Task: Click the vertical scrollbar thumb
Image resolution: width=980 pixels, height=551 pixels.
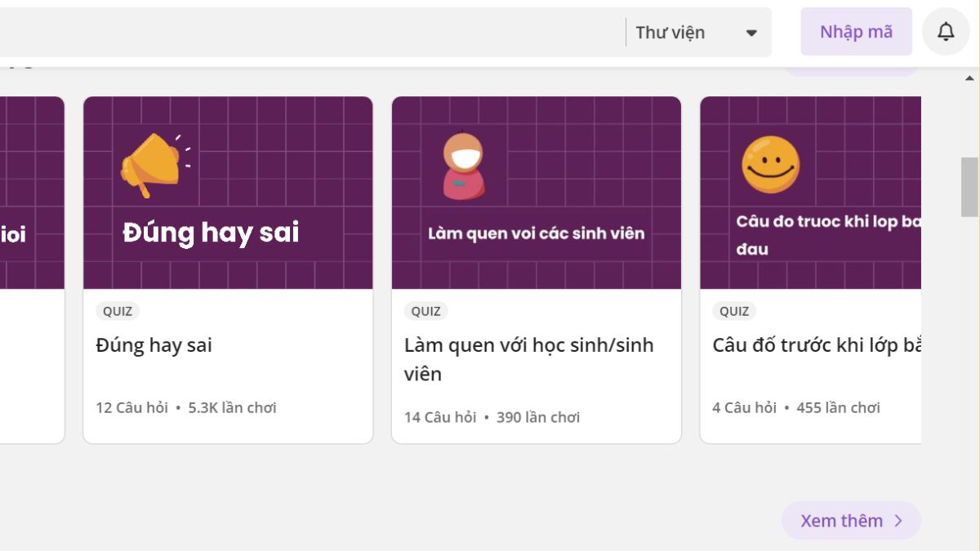Action: (x=969, y=186)
